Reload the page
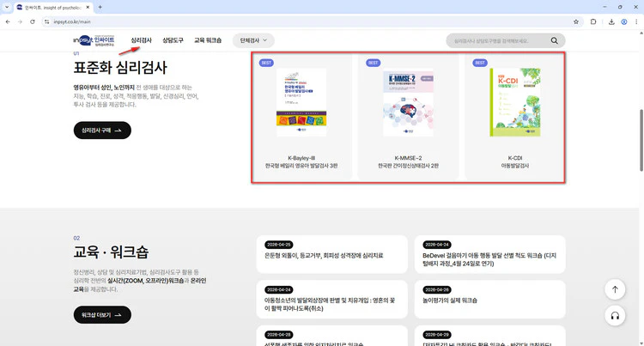The image size is (644, 346). [33, 21]
